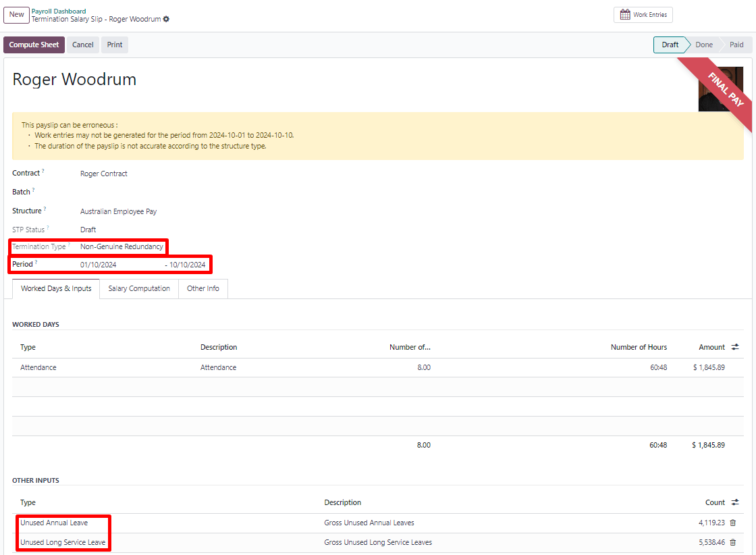Cancel the payslip

click(x=83, y=45)
